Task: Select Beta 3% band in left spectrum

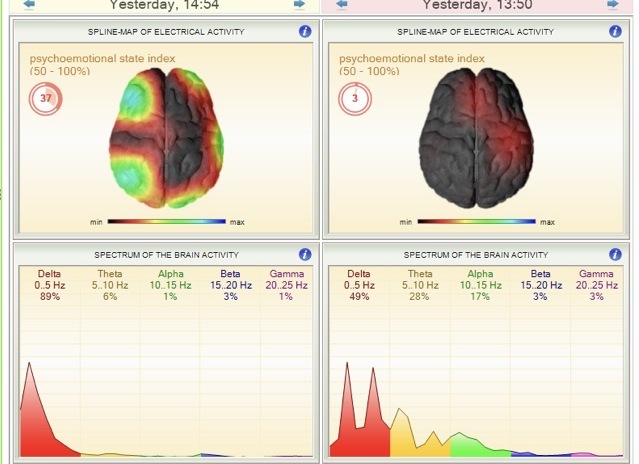Action: point(231,285)
